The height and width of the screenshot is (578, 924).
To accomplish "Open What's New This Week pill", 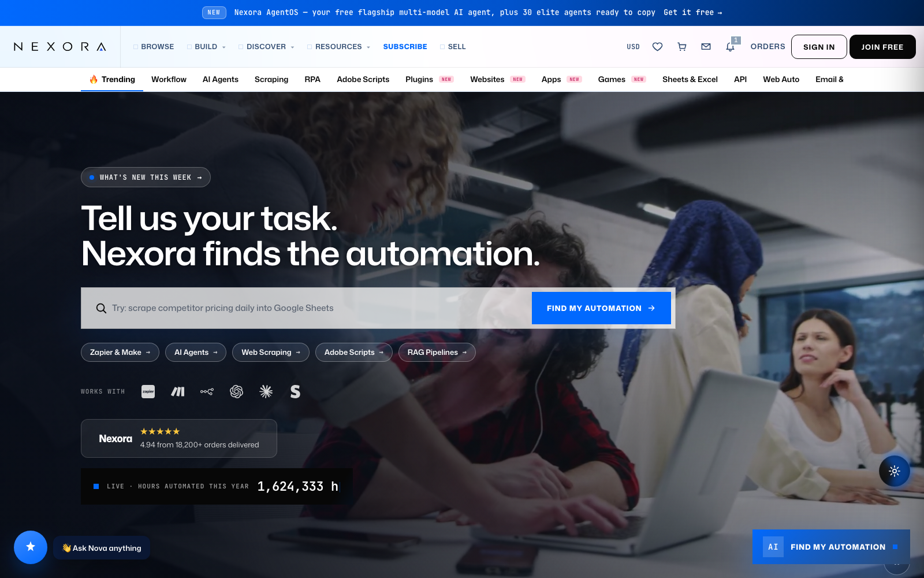I will click(x=146, y=177).
